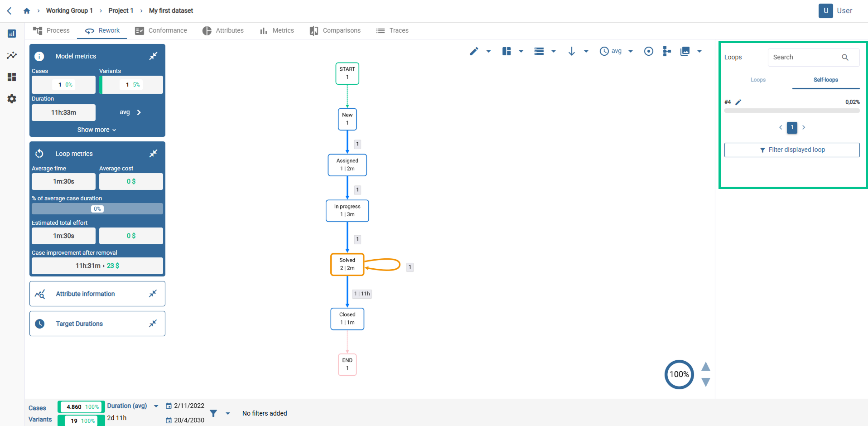Select the edit pencil tool in the toolbar

click(x=474, y=51)
